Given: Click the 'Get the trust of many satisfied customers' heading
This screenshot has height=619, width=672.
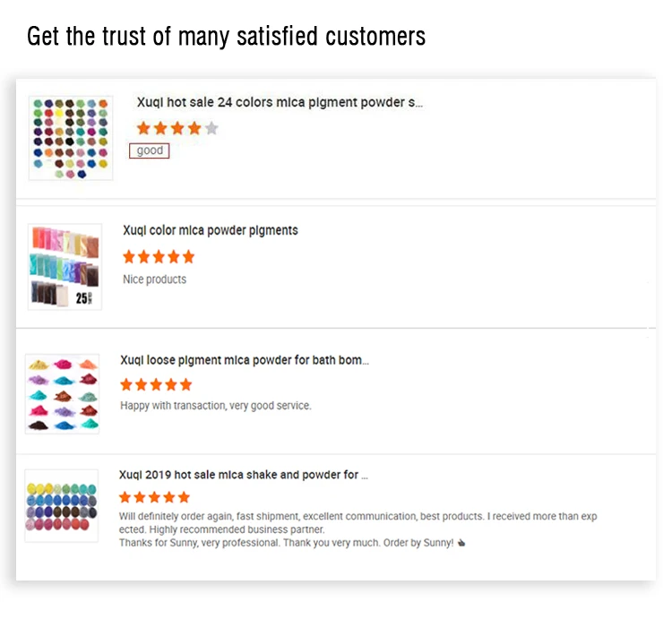Looking at the screenshot, I should pos(226,37).
